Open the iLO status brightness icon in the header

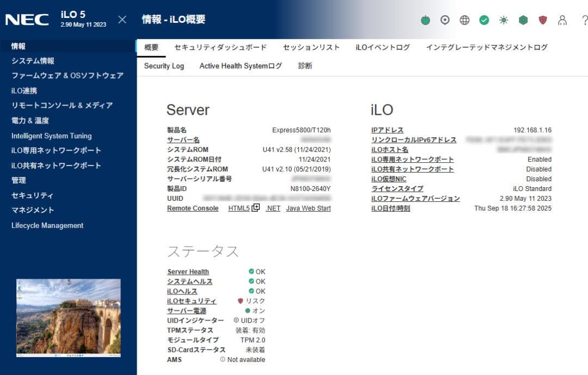tap(504, 20)
